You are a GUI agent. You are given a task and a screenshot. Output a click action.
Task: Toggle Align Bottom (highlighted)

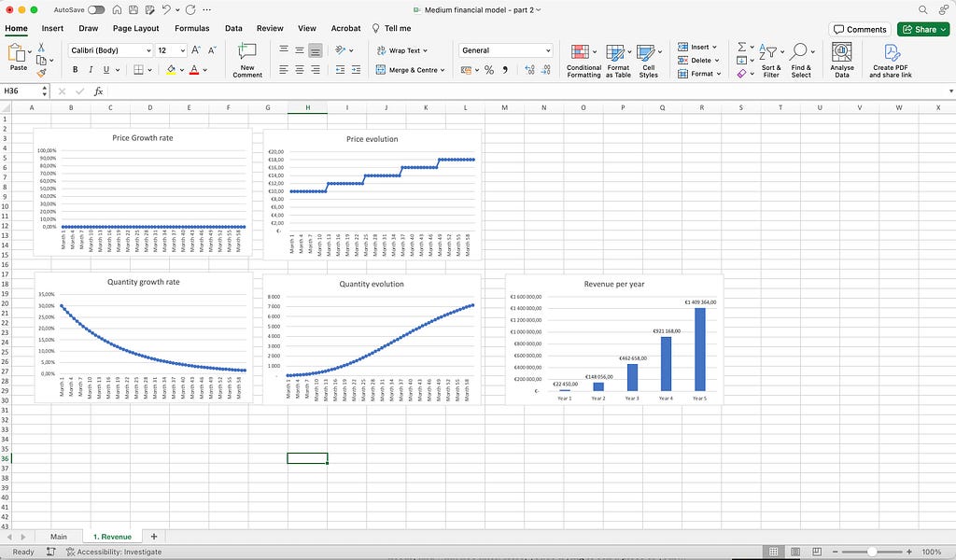[316, 50]
